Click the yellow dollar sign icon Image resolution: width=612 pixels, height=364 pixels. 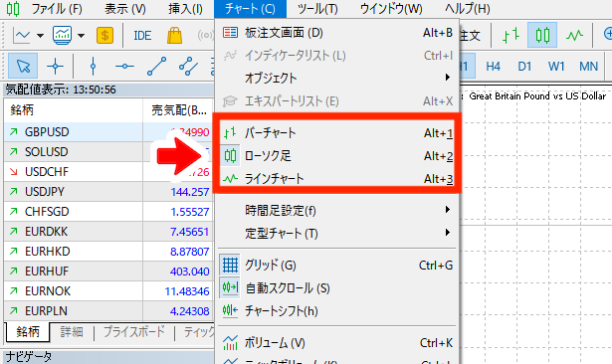pyautogui.click(x=105, y=36)
